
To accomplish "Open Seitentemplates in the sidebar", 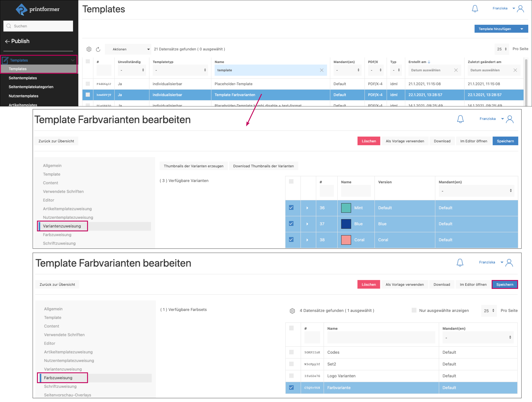I will tap(23, 78).
